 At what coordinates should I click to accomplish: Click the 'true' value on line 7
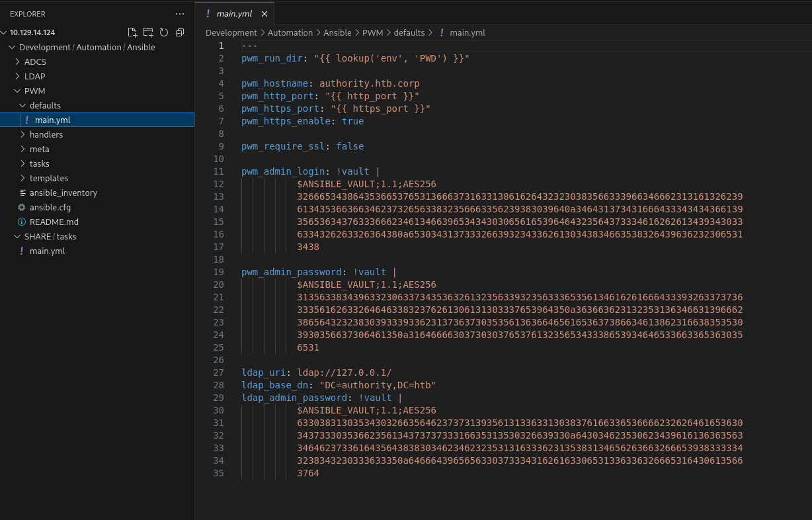pyautogui.click(x=352, y=121)
